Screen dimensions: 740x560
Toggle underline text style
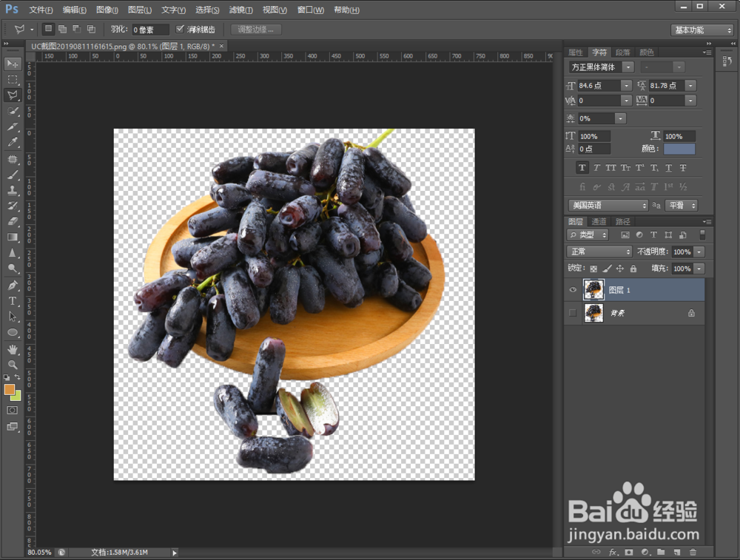click(x=669, y=167)
